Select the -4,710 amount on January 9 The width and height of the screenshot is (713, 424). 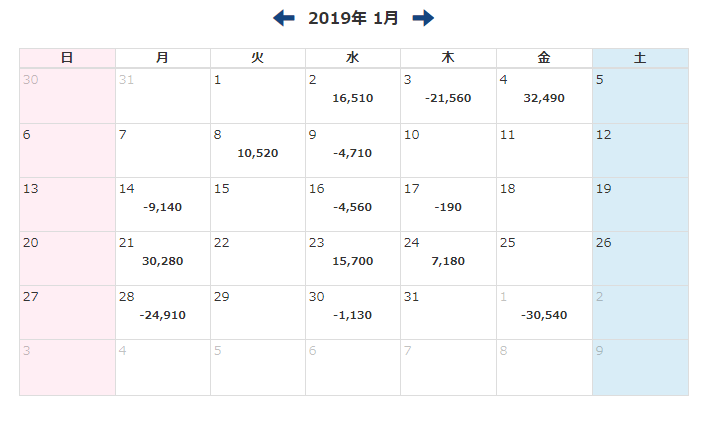(x=353, y=153)
